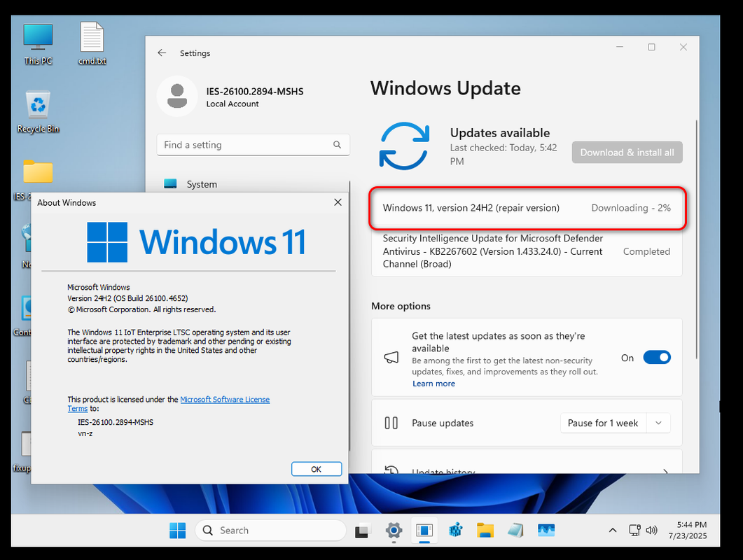Open Update history chevron
Screen dimensions: 743x560
[x=665, y=471]
